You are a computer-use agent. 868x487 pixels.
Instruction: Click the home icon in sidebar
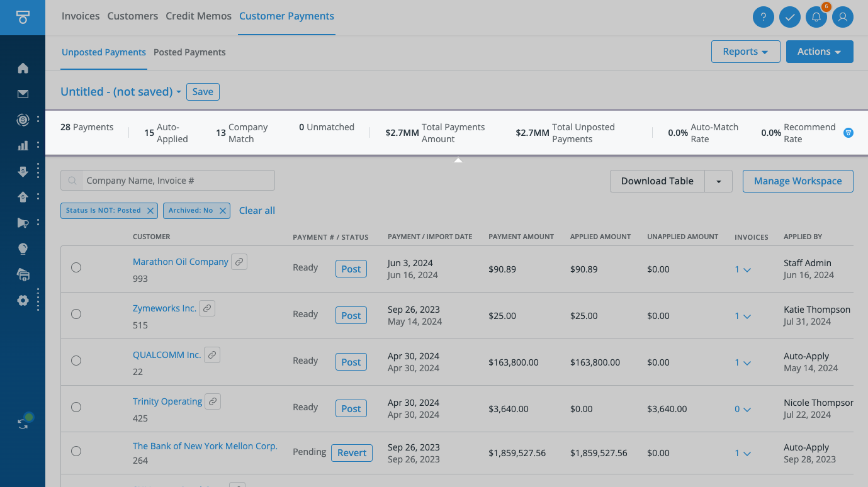coord(23,68)
